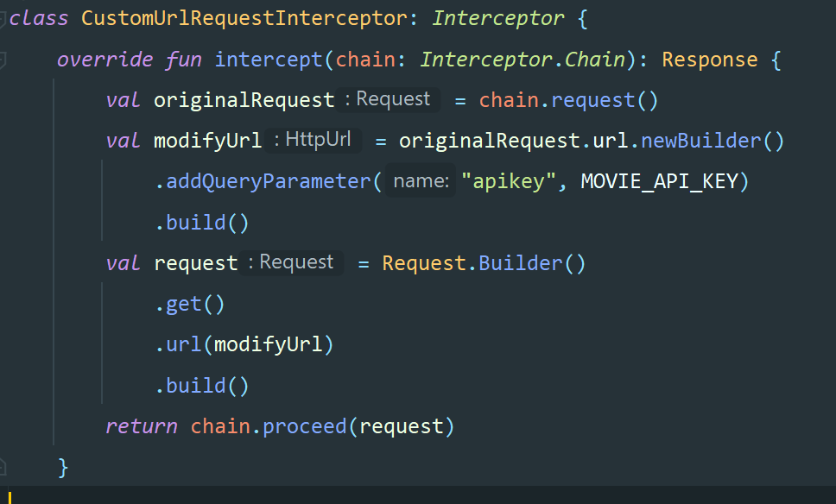Image resolution: width=836 pixels, height=504 pixels.
Task: Click the Interceptor.Chain parameter type
Action: [522, 60]
